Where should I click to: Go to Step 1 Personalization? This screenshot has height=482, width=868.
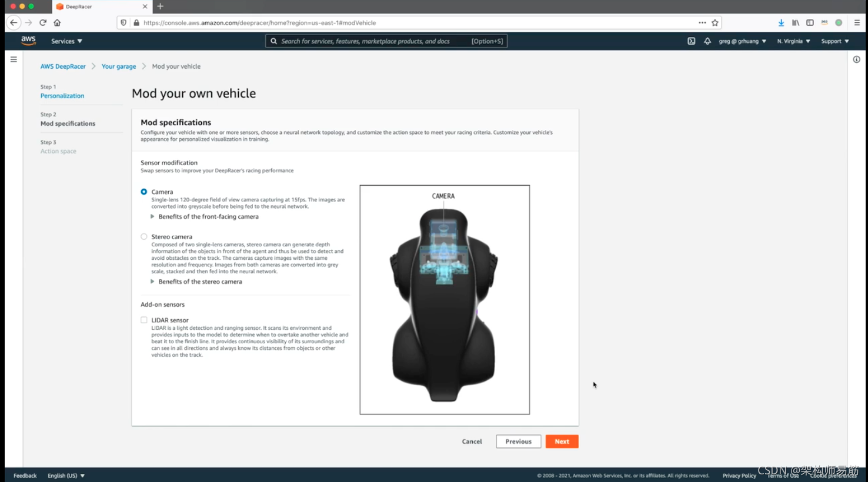(62, 96)
